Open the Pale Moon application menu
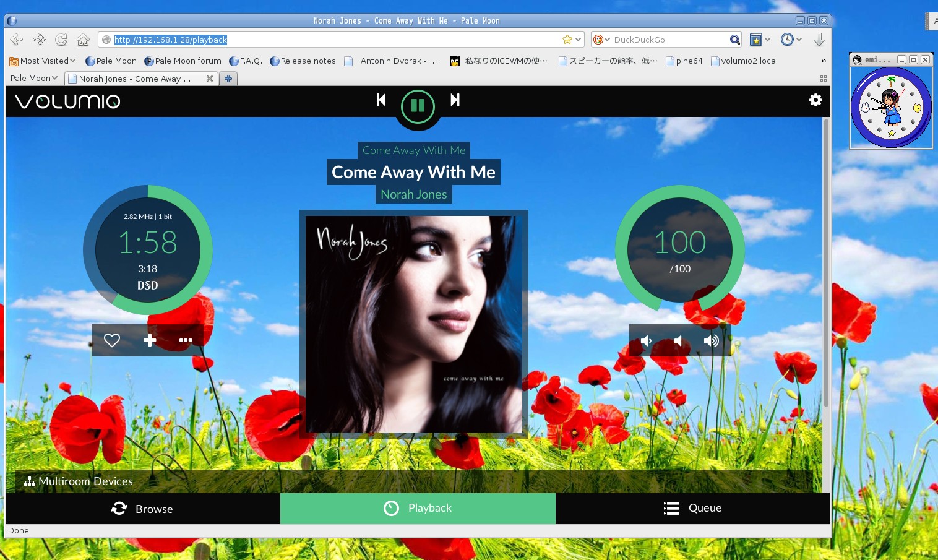Viewport: 938px width, 560px height. (x=33, y=79)
